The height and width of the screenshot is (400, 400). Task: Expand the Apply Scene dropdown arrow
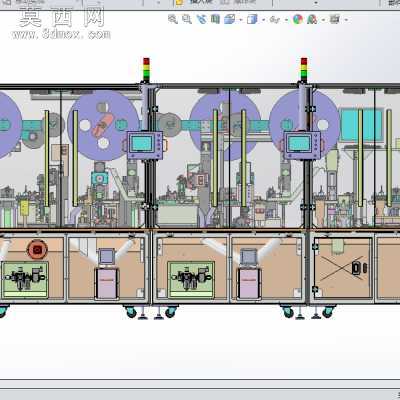pyautogui.click(x=323, y=20)
